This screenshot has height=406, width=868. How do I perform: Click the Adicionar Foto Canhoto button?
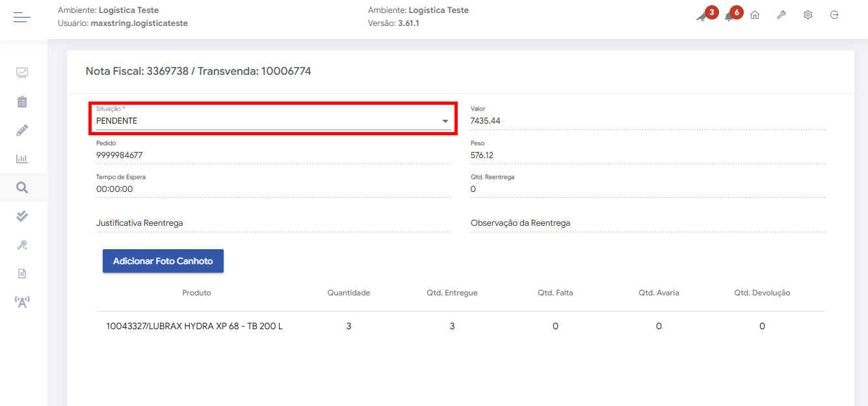163,261
